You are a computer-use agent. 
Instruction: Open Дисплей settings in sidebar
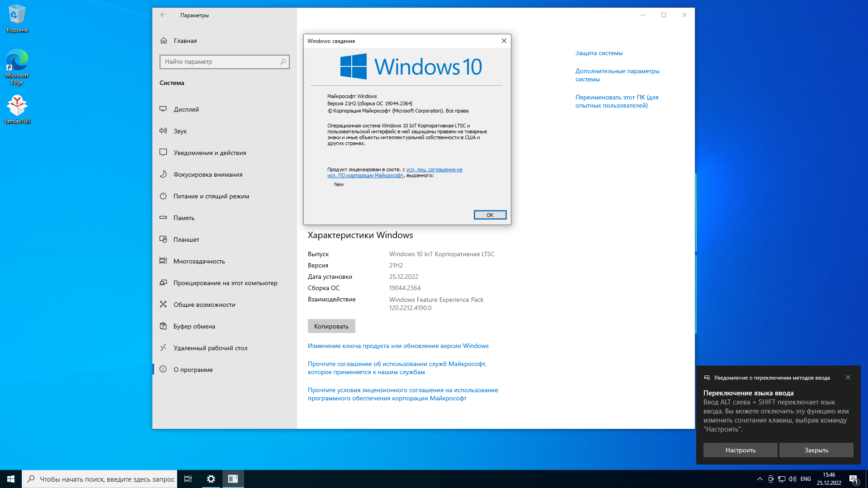[186, 109]
